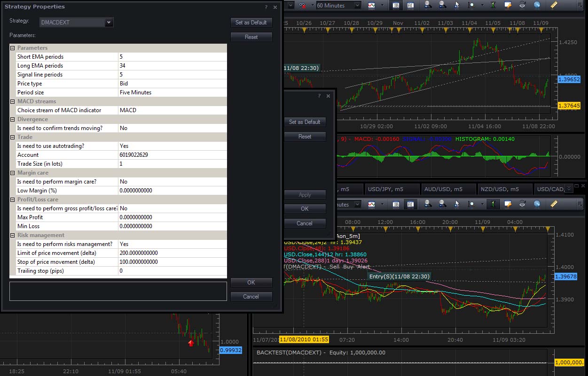Open chart type icon in lower chart toolbar
The height and width of the screenshot is (376, 588).
(x=372, y=204)
